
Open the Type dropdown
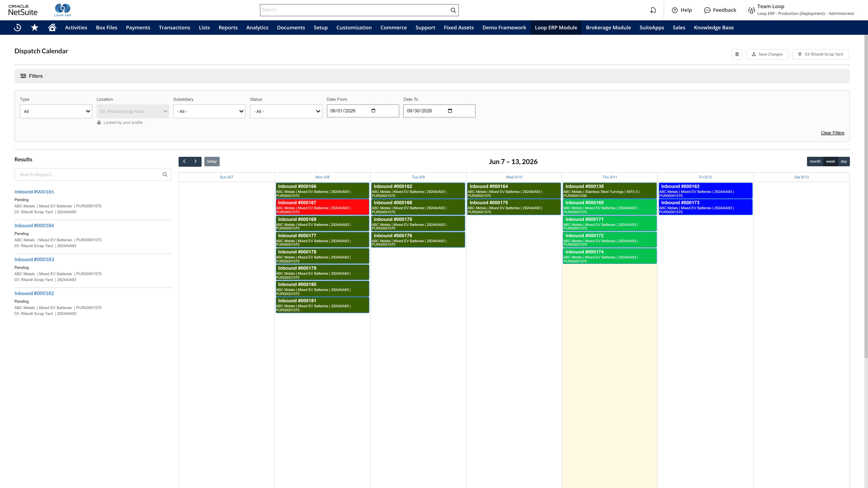pos(56,111)
